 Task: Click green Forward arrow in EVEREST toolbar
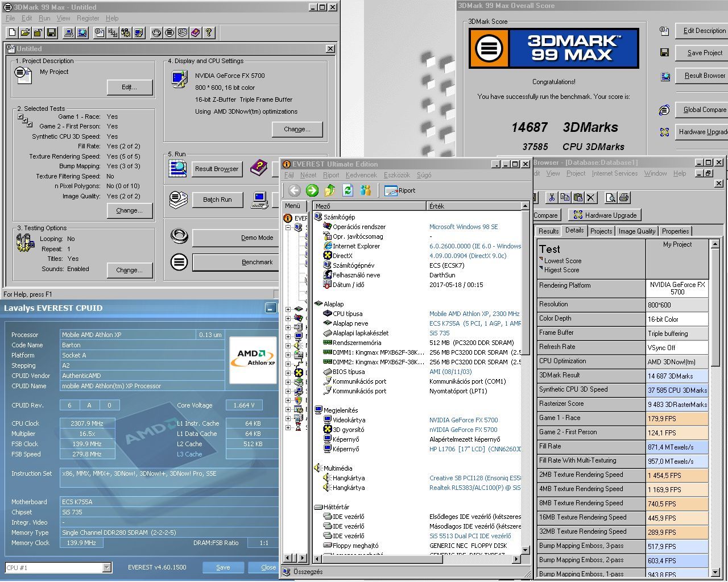click(x=312, y=190)
